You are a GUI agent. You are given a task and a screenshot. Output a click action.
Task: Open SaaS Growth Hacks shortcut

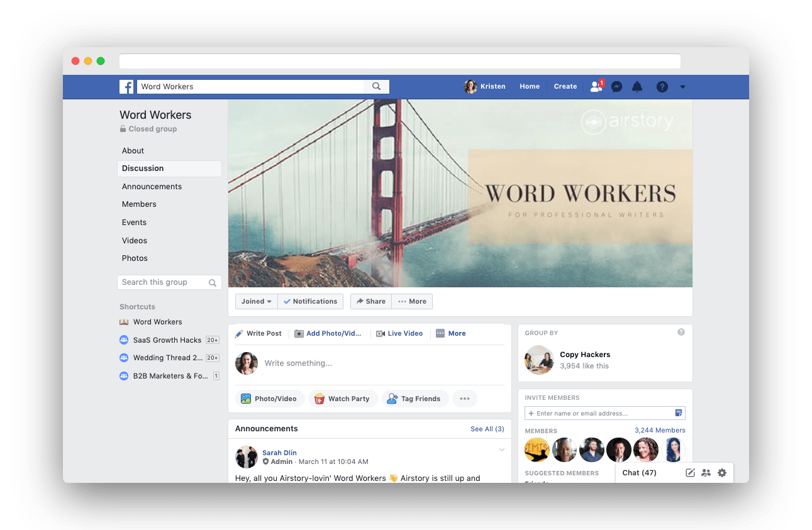[167, 340]
